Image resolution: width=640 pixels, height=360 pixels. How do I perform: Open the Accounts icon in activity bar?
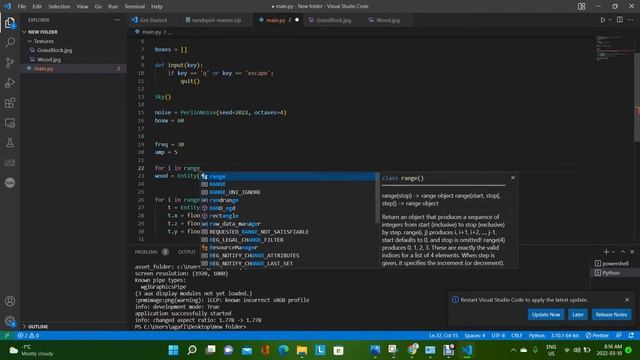click(x=10, y=301)
